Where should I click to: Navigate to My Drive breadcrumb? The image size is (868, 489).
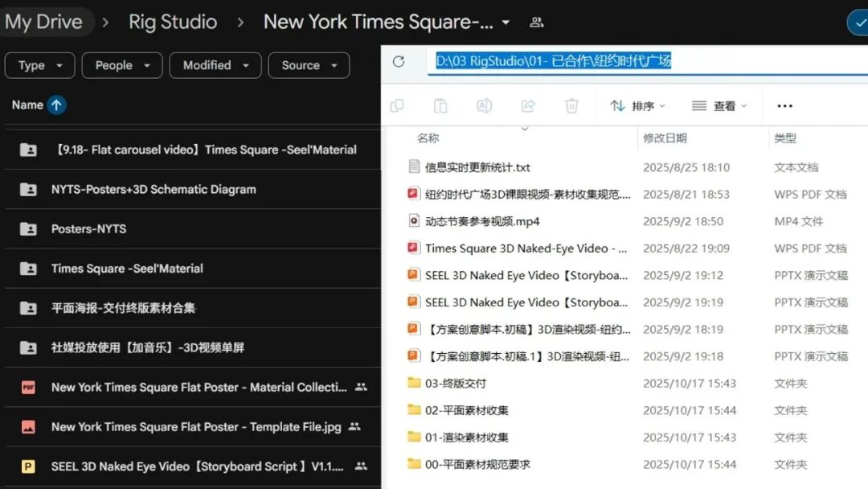(x=44, y=22)
